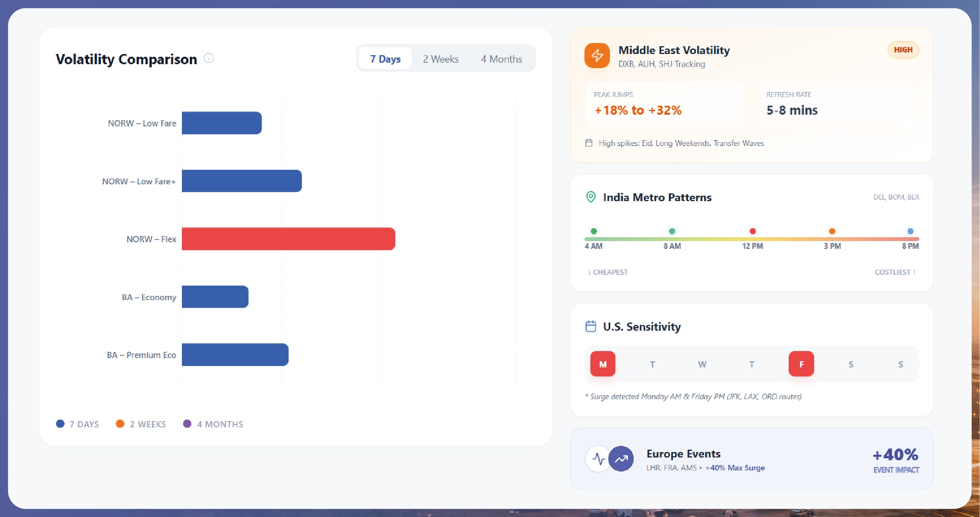Click the red NORW – Flex bar
This screenshot has width=980, height=517.
point(288,239)
